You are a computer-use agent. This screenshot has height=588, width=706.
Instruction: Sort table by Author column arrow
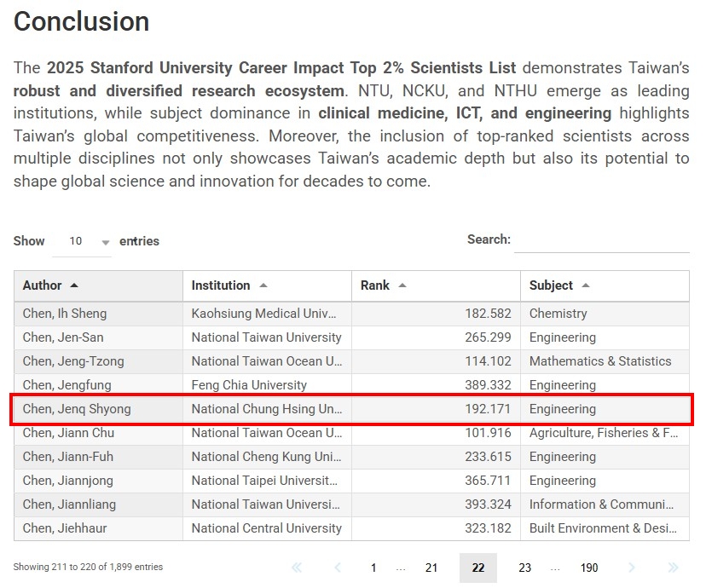pyautogui.click(x=74, y=285)
